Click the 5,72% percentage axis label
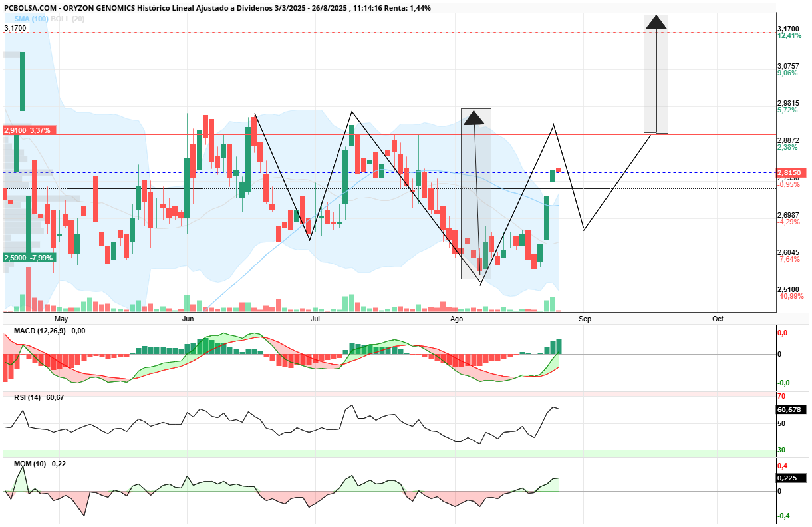This screenshot has width=812, height=527. point(787,110)
